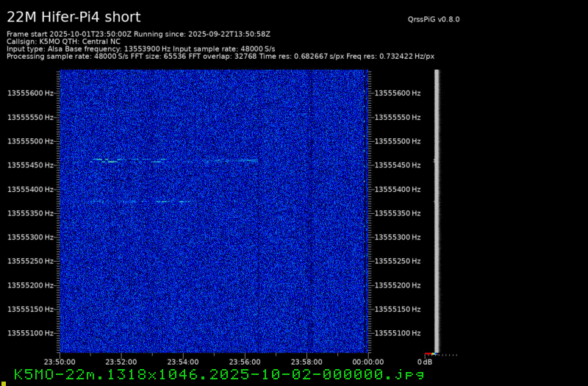The height and width of the screenshot is (386, 588).
Task: Click the 0 dB scale label
Action: [x=425, y=362]
